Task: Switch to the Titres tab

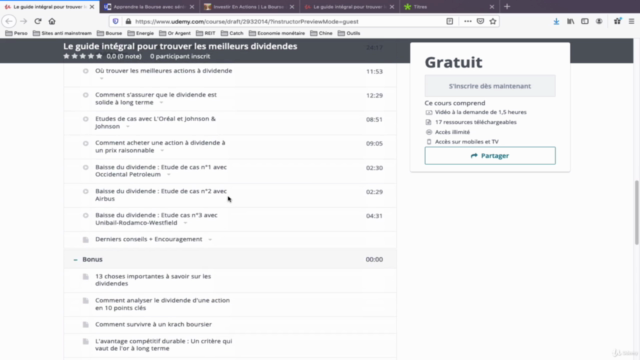Action: pyautogui.click(x=449, y=7)
